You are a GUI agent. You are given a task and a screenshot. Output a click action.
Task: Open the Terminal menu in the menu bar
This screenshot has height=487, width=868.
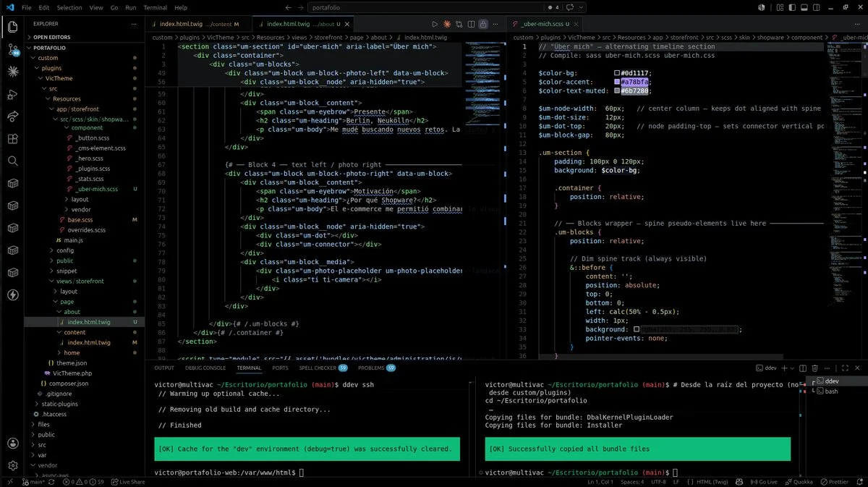[x=155, y=7]
